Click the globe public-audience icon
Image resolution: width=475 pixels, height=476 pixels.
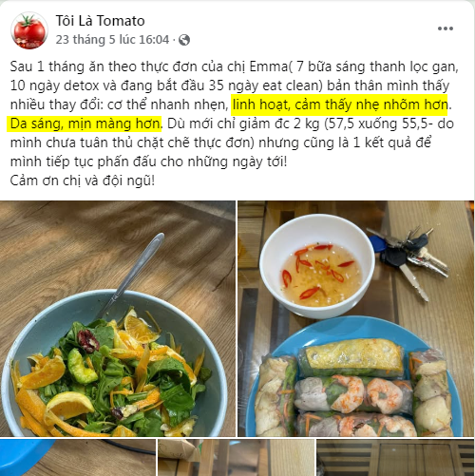pos(184,40)
